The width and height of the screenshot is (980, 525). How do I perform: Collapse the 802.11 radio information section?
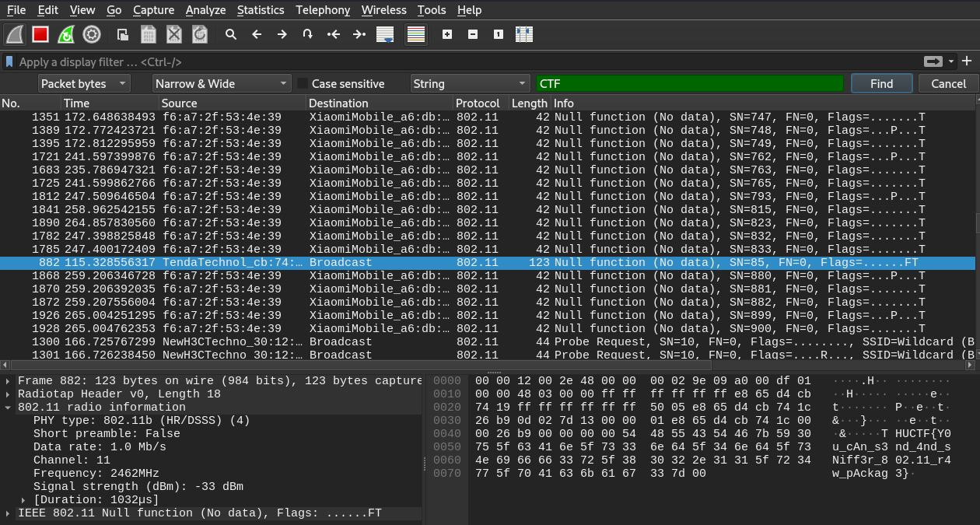[x=8, y=407]
